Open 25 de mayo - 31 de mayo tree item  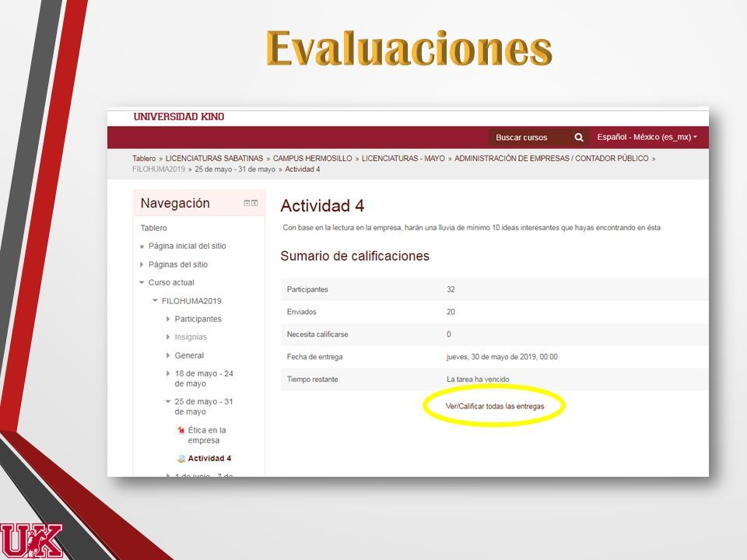pyautogui.click(x=204, y=407)
